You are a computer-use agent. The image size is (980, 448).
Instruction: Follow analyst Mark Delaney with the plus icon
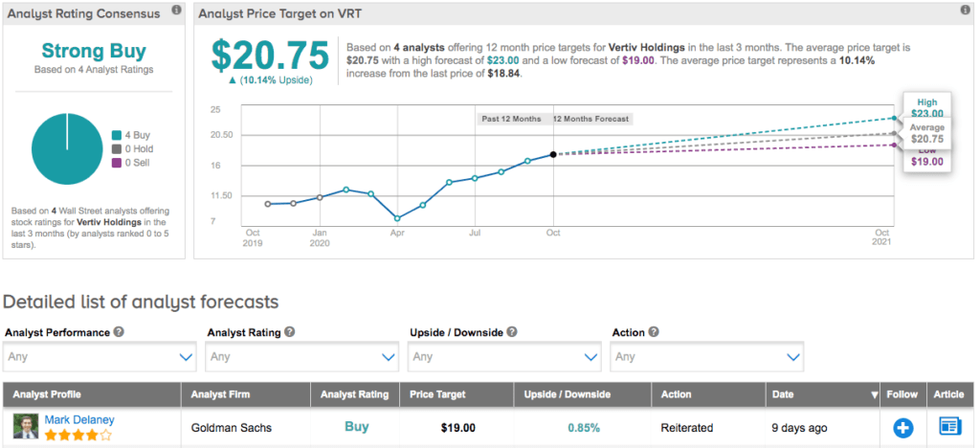pyautogui.click(x=902, y=427)
